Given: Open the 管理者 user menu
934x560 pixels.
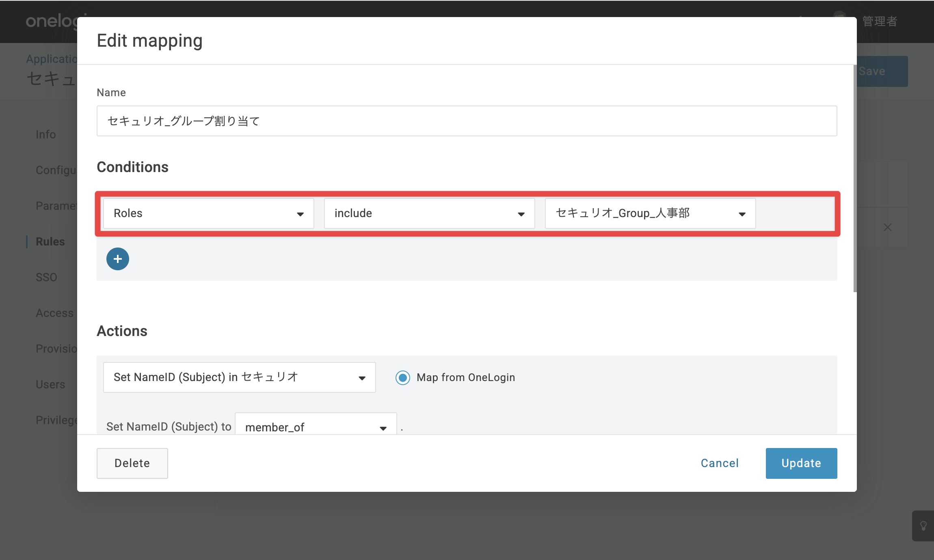Looking at the screenshot, I should (880, 21).
